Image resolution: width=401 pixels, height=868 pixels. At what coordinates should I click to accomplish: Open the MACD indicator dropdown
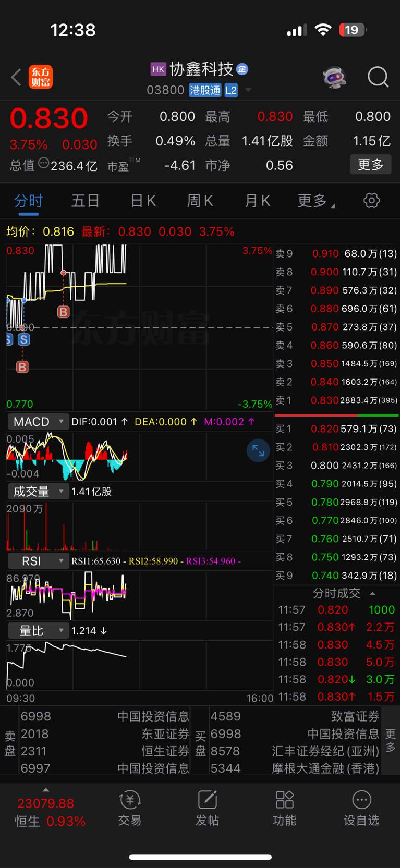tap(39, 421)
